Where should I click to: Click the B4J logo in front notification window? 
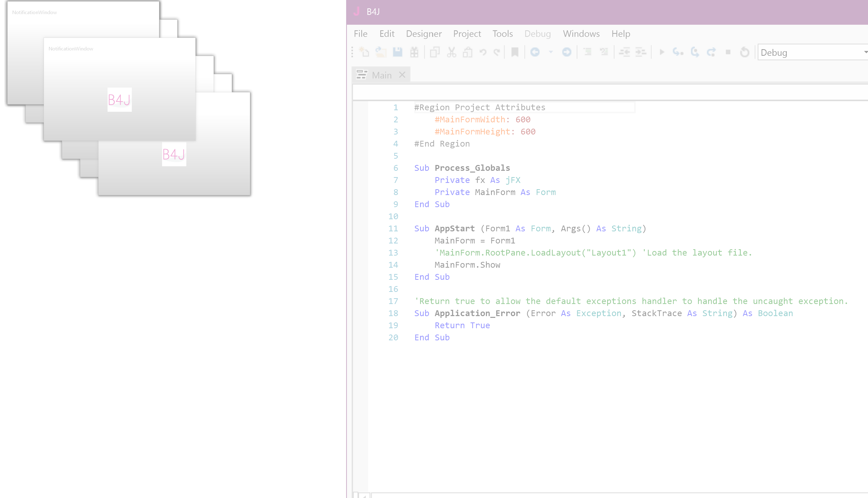(x=119, y=100)
